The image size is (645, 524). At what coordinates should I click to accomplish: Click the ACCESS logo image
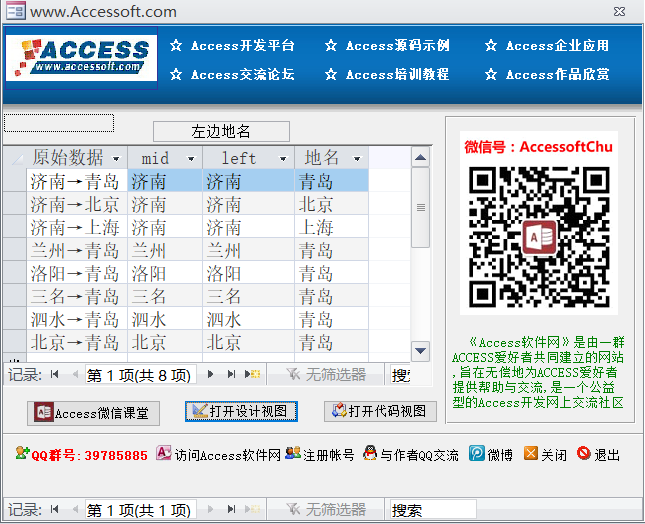(81, 58)
